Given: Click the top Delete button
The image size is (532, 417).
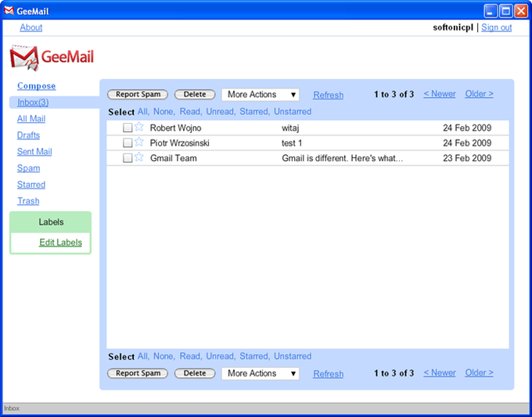Looking at the screenshot, I should (x=195, y=95).
